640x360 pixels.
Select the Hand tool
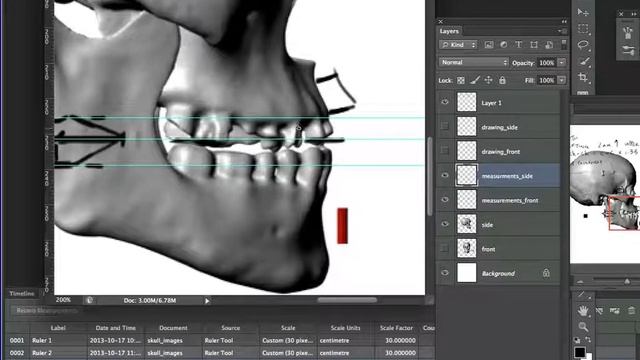583,311
